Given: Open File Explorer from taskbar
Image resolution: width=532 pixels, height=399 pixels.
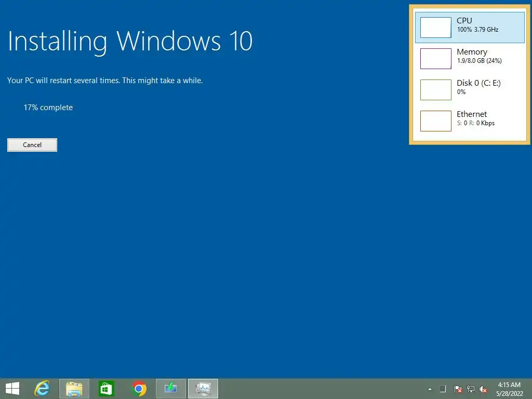Looking at the screenshot, I should click(74, 389).
